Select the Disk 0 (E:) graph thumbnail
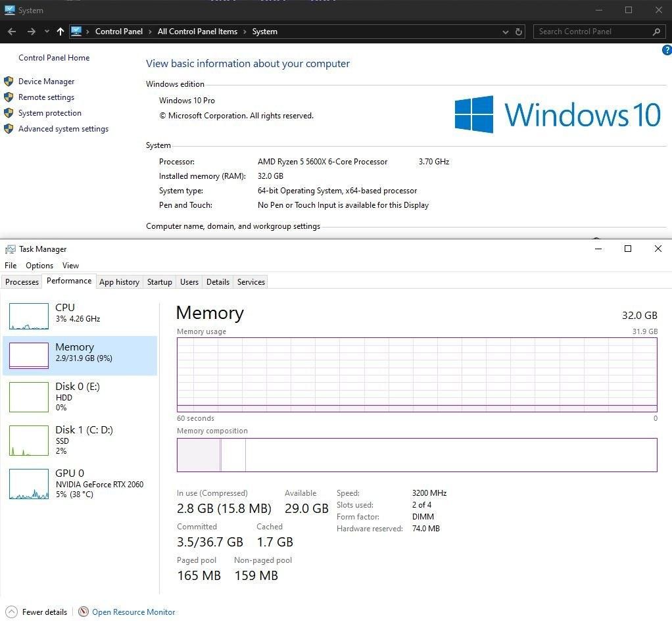The width and height of the screenshot is (672, 628). tap(29, 397)
